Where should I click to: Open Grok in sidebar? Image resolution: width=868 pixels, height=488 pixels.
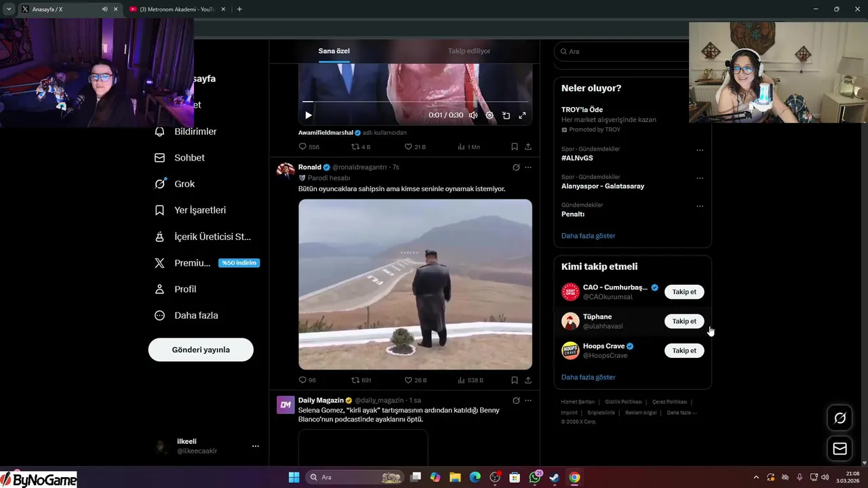tap(175, 184)
